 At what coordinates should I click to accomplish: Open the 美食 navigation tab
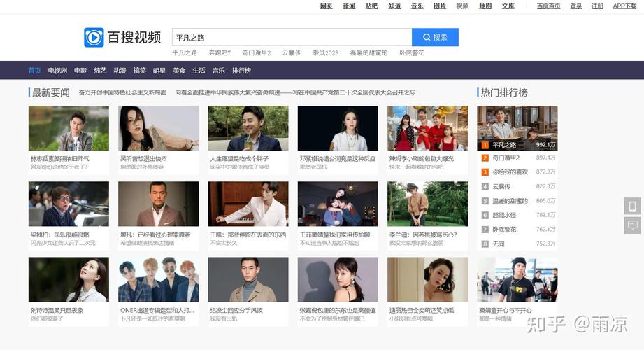point(179,70)
